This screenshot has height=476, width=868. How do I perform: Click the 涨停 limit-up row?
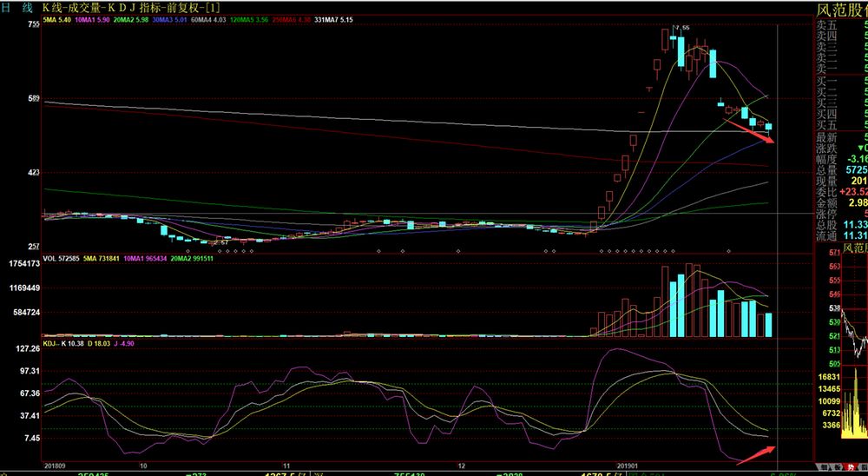(842, 214)
